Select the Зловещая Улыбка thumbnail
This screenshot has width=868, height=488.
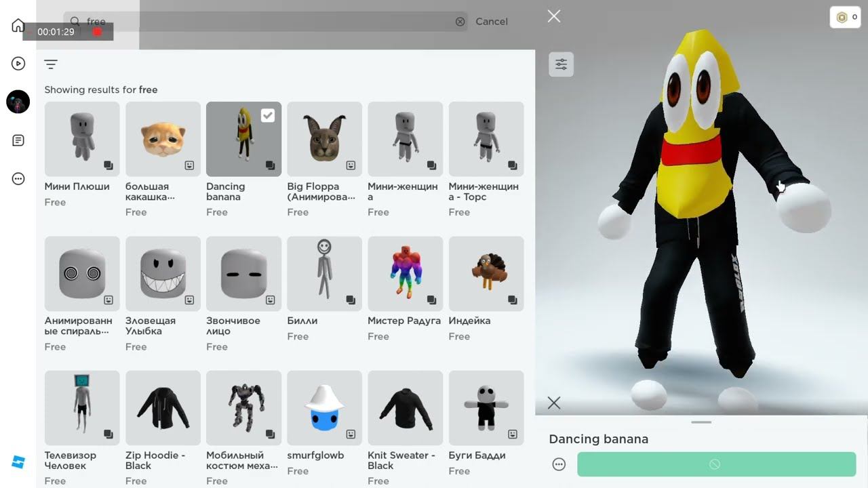(163, 274)
